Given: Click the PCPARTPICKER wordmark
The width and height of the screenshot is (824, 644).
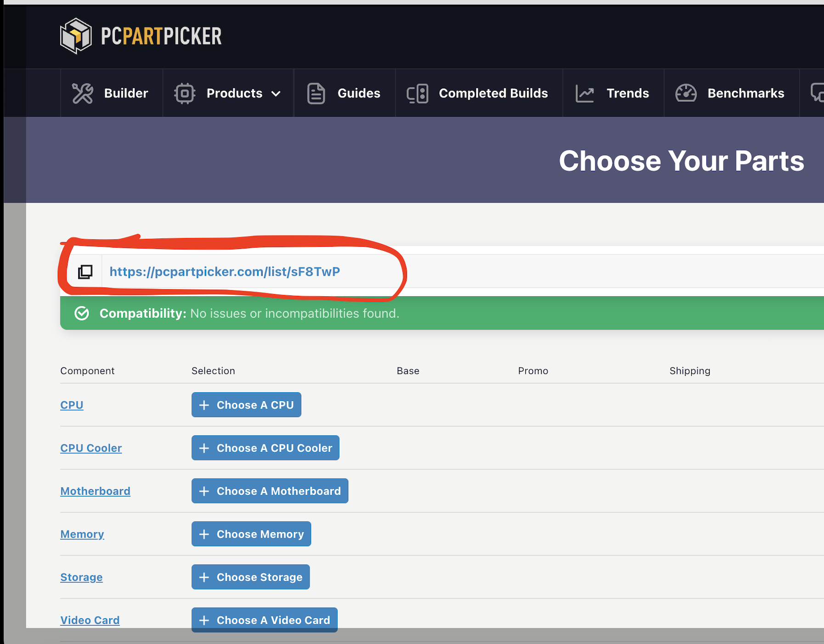Looking at the screenshot, I should click(x=161, y=36).
